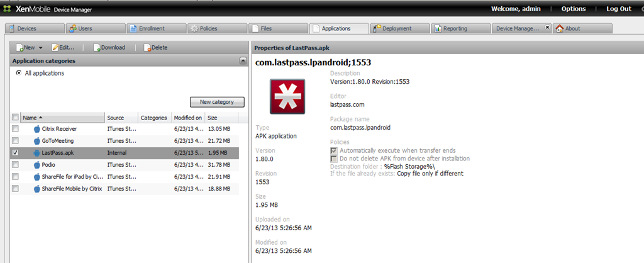The height and width of the screenshot is (263, 644).
Task: Toggle the select-all checkbox in table header
Action: click(15, 118)
